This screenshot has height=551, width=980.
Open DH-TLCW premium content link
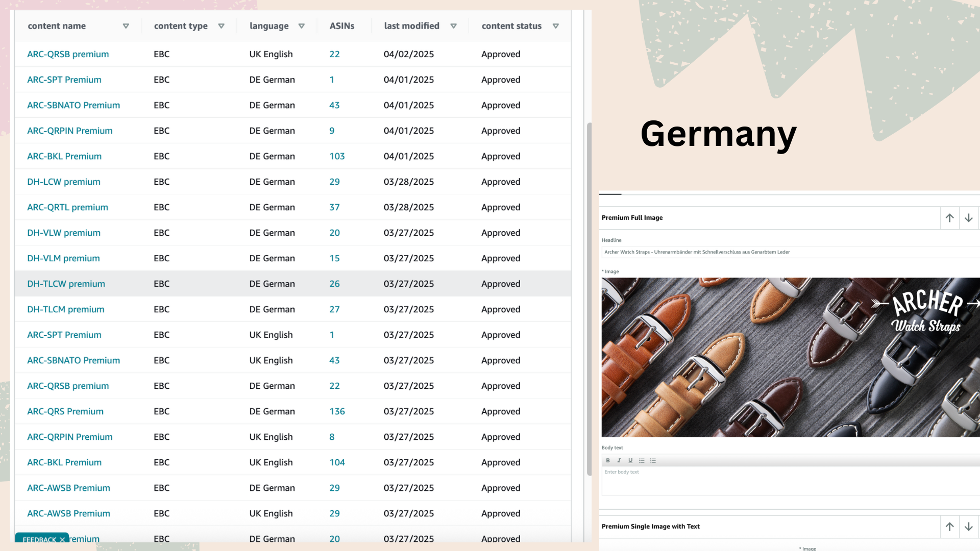[x=66, y=284]
